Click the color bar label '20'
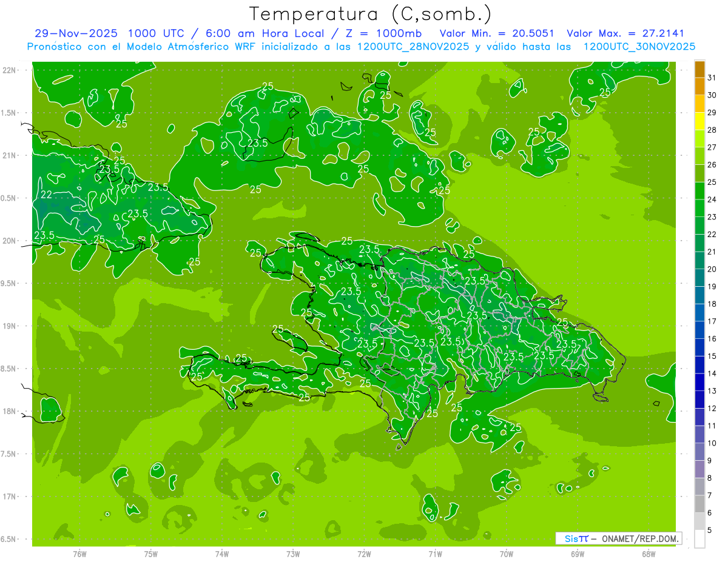The image size is (728, 562). (712, 269)
